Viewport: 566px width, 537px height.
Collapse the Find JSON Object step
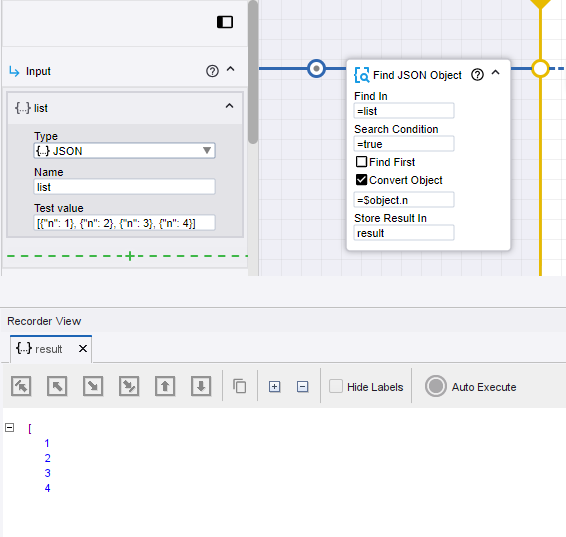pyautogui.click(x=496, y=73)
